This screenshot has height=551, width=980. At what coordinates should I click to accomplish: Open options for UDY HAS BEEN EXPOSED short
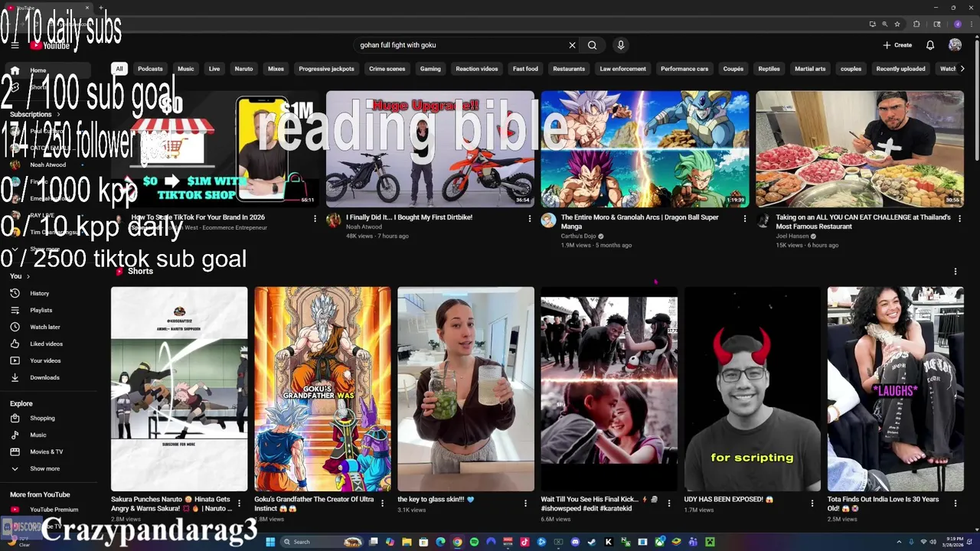tap(812, 504)
